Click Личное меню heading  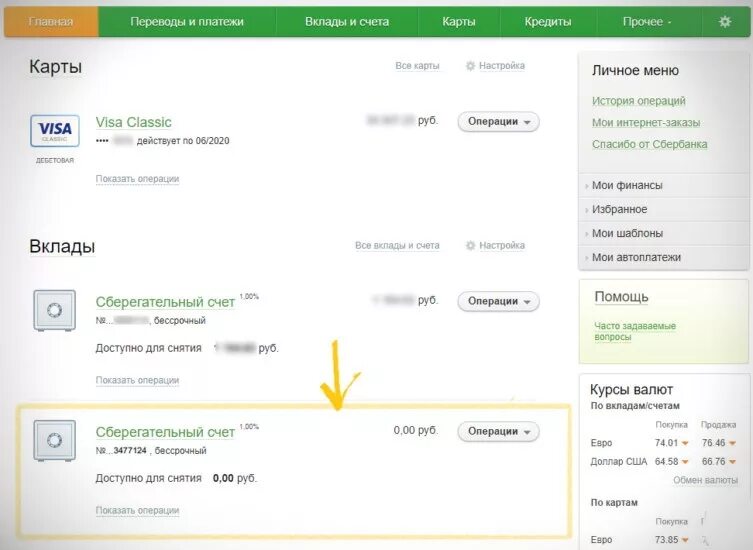[x=635, y=71]
